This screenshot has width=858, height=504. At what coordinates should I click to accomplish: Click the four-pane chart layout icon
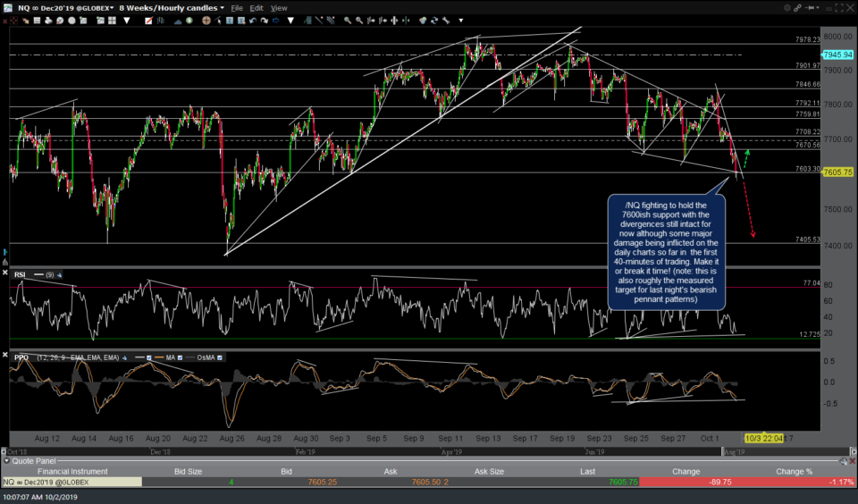(112, 21)
